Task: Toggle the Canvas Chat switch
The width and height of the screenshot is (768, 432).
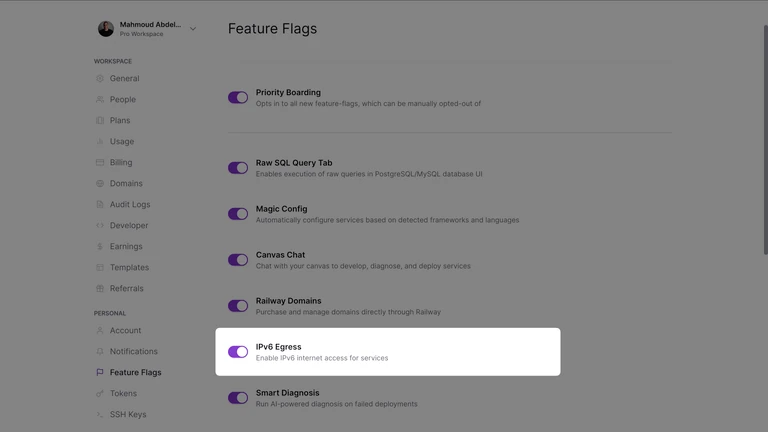Action: pos(238,260)
